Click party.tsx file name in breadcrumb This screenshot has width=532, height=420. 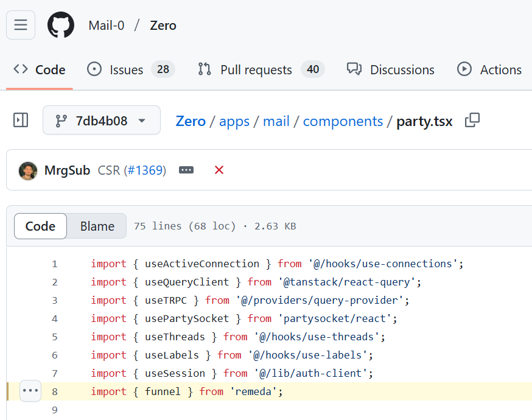coord(424,122)
